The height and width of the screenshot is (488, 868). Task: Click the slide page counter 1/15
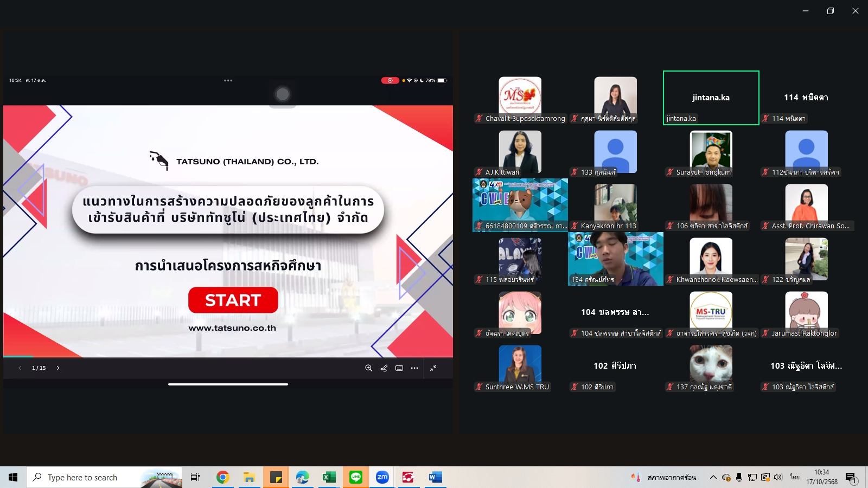tap(39, 368)
